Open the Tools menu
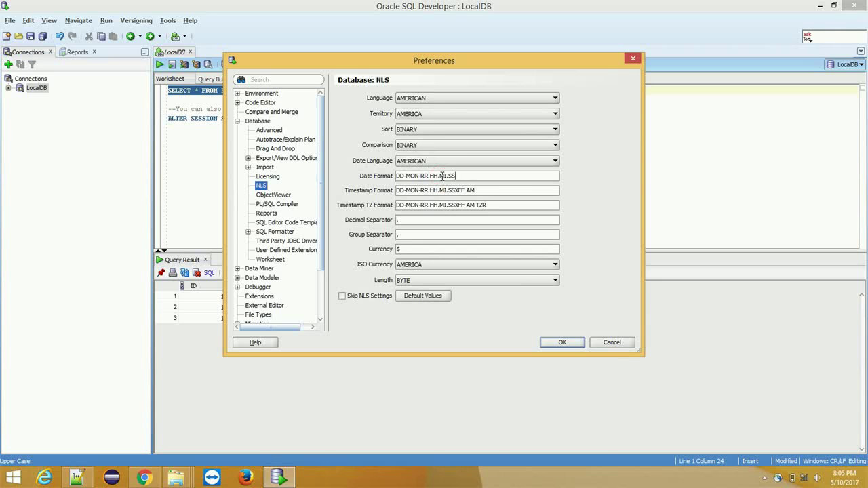 (x=168, y=20)
